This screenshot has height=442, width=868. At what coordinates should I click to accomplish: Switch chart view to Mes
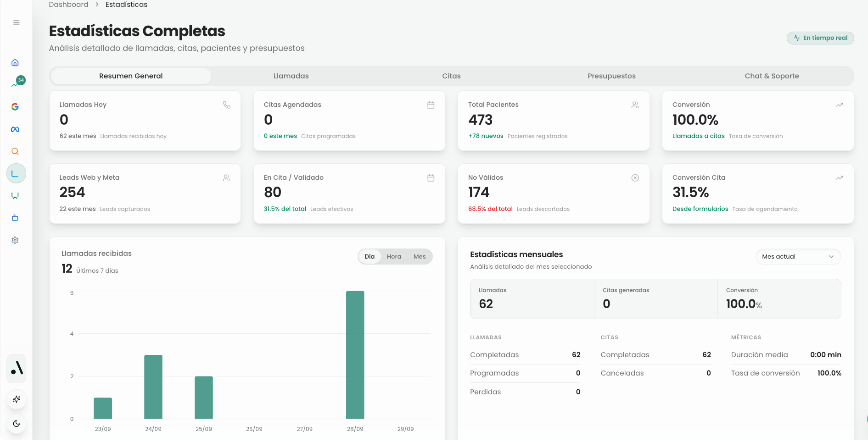(x=420, y=257)
